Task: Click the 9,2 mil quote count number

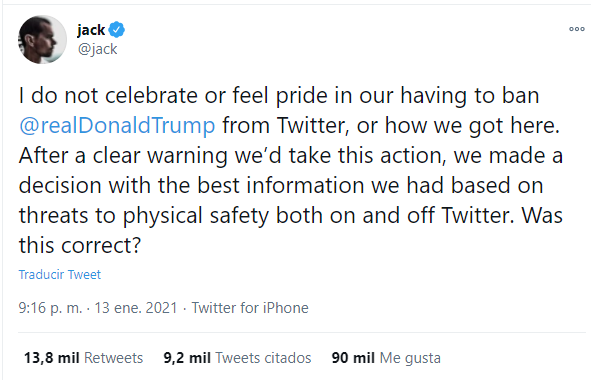Action: [x=187, y=357]
